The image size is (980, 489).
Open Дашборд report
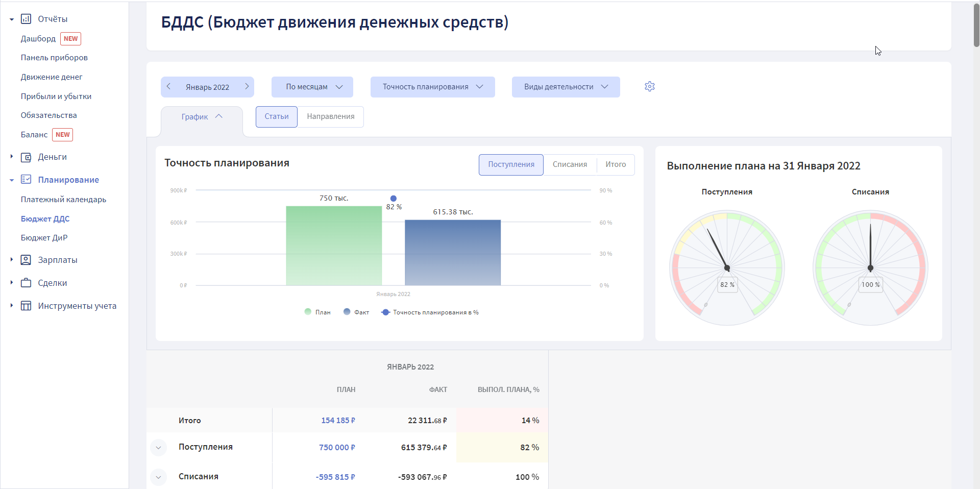tap(38, 39)
